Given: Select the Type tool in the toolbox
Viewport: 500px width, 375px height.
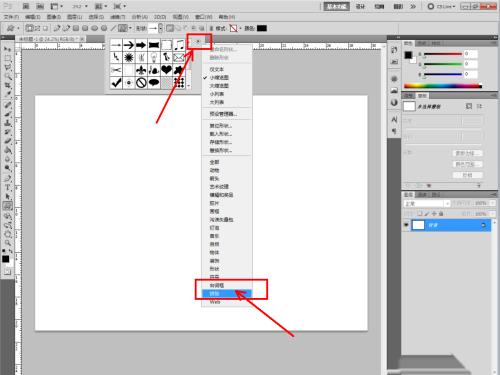Looking at the screenshot, I should [7, 188].
